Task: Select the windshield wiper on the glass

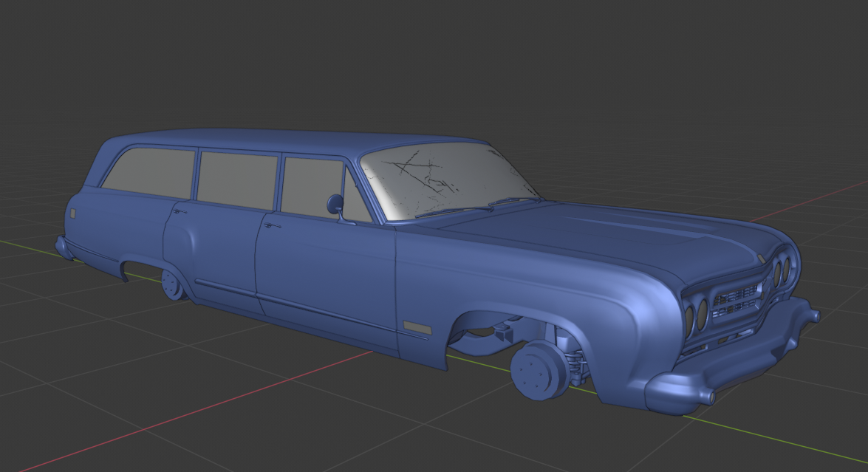Action: click(454, 211)
